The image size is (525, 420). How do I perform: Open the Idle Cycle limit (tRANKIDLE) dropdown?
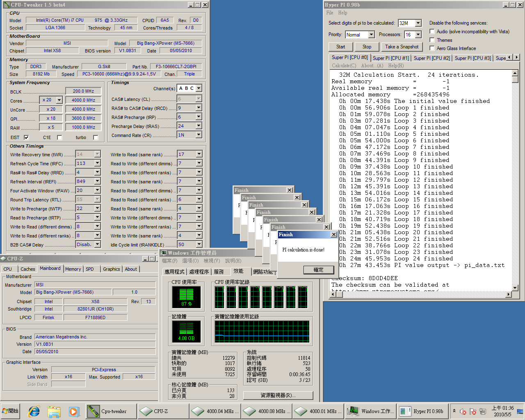pyautogui.click(x=199, y=244)
